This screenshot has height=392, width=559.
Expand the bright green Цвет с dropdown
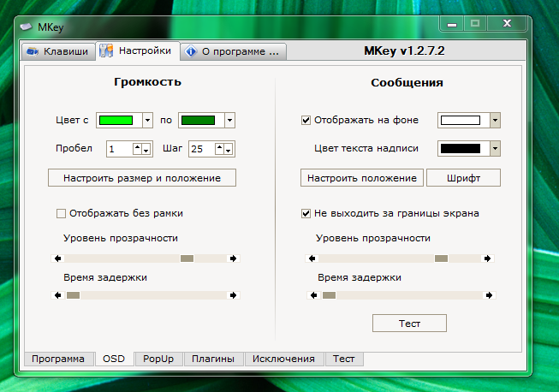(147, 121)
